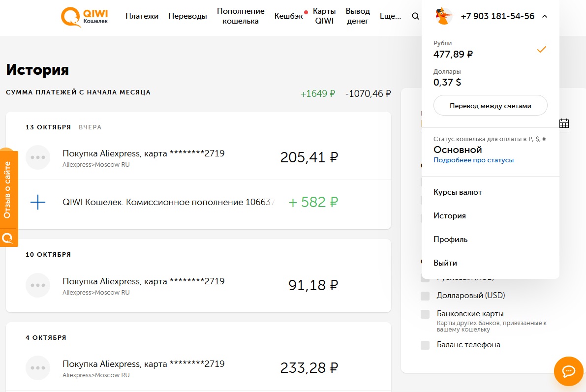Open the Еще... menu
This screenshot has height=392, width=586.
click(390, 16)
